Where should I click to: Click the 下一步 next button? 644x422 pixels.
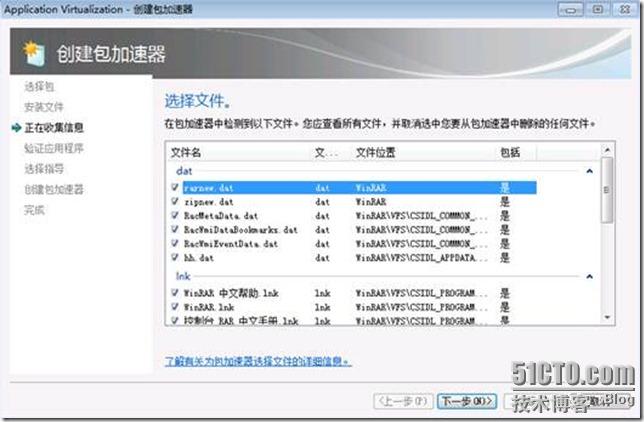click(467, 401)
